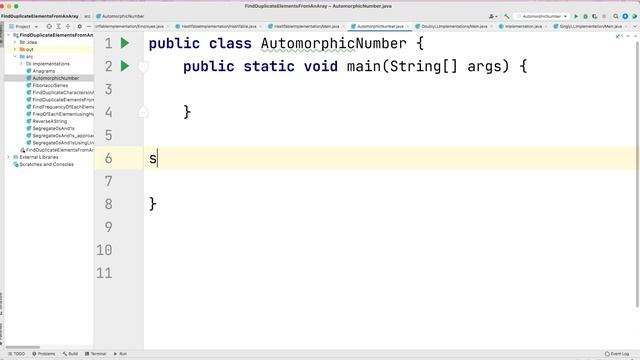Open the Event Log
640x360 pixels.
point(617,354)
